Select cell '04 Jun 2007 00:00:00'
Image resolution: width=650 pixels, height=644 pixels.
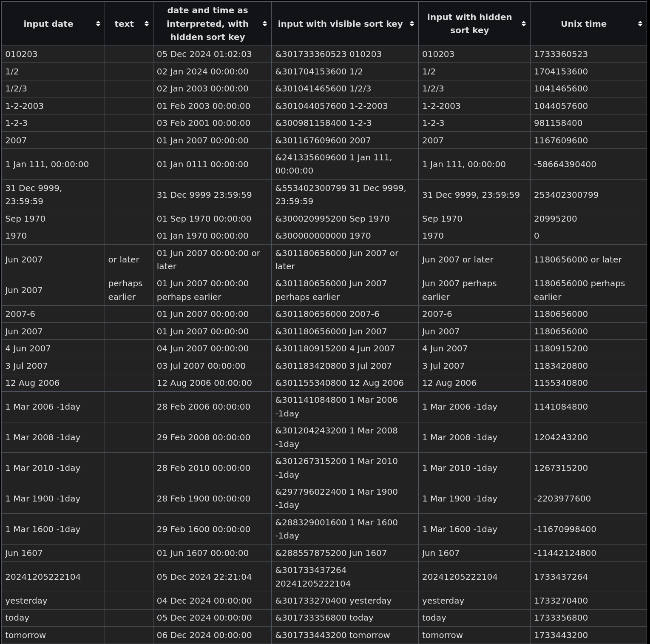pos(212,348)
